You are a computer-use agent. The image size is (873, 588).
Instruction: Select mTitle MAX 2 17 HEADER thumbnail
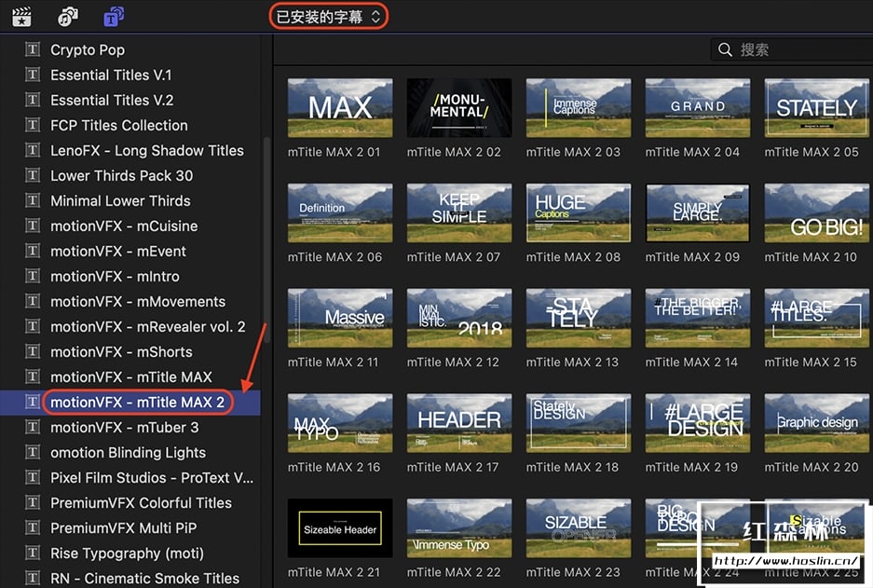click(458, 423)
